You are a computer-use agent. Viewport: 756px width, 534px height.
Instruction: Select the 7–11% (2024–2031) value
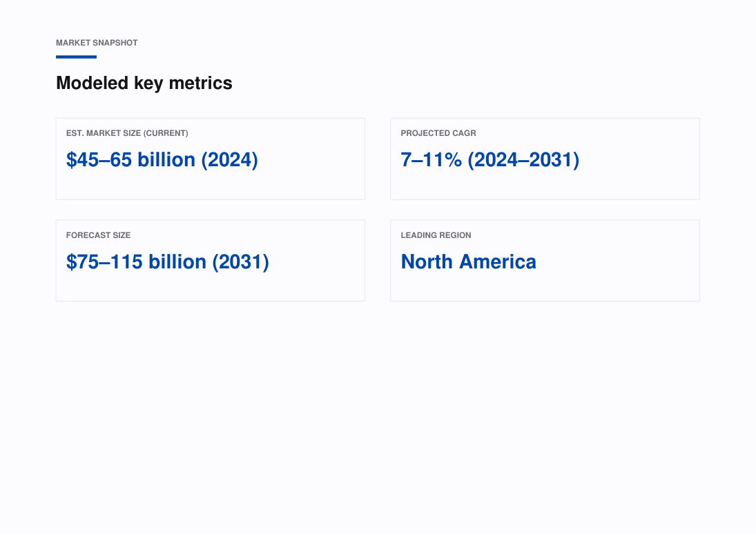click(490, 160)
